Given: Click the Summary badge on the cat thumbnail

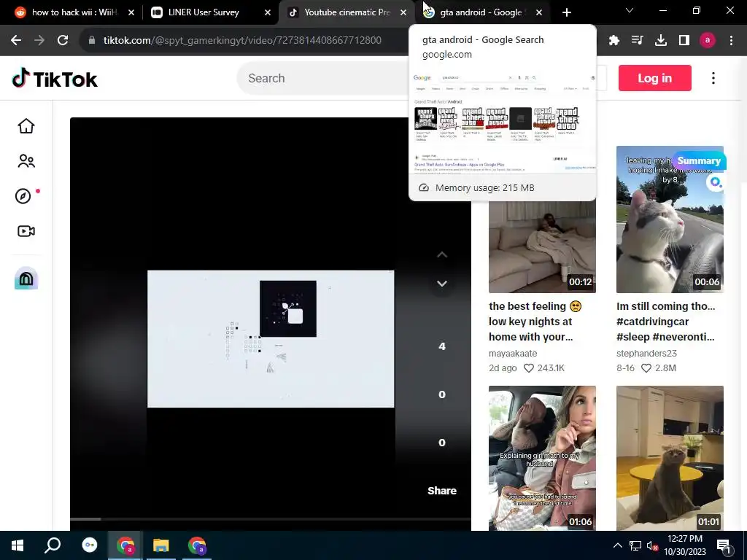Looking at the screenshot, I should tap(698, 161).
